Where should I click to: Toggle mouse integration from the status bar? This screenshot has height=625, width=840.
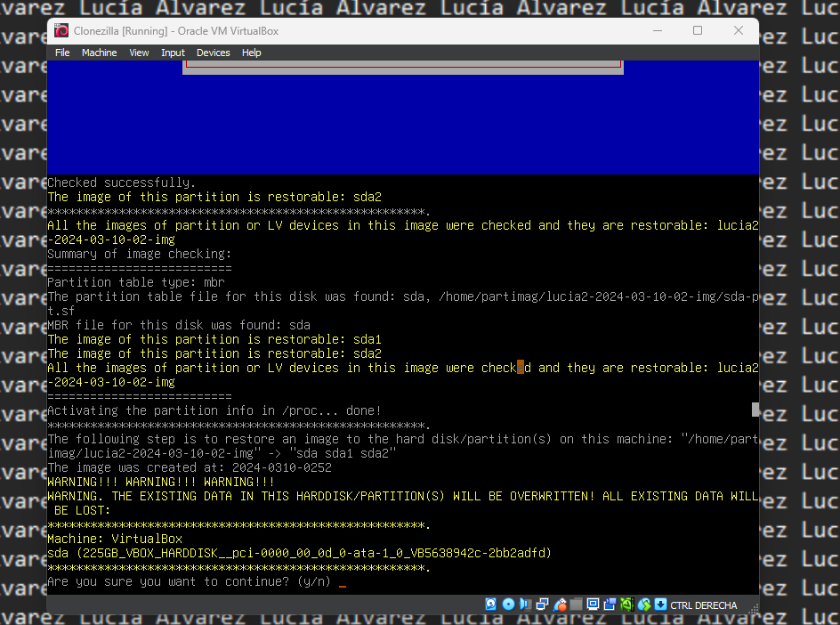point(643,605)
